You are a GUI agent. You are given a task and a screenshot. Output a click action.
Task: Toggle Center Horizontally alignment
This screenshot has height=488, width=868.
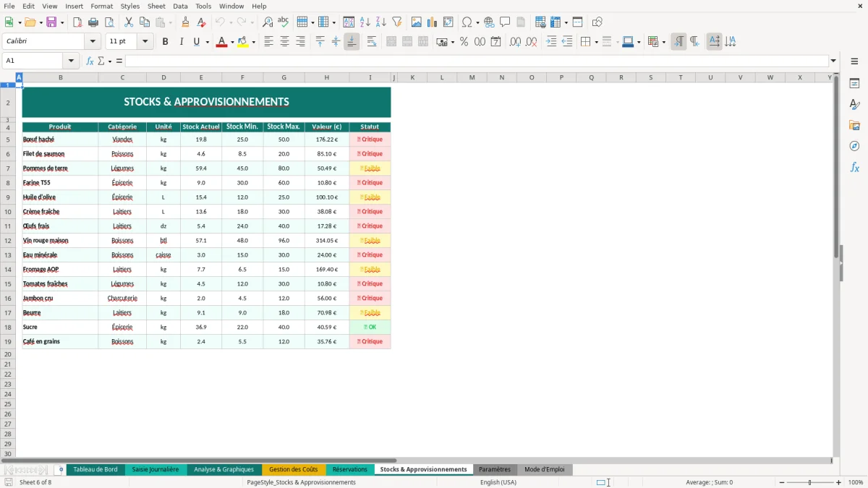click(x=285, y=42)
